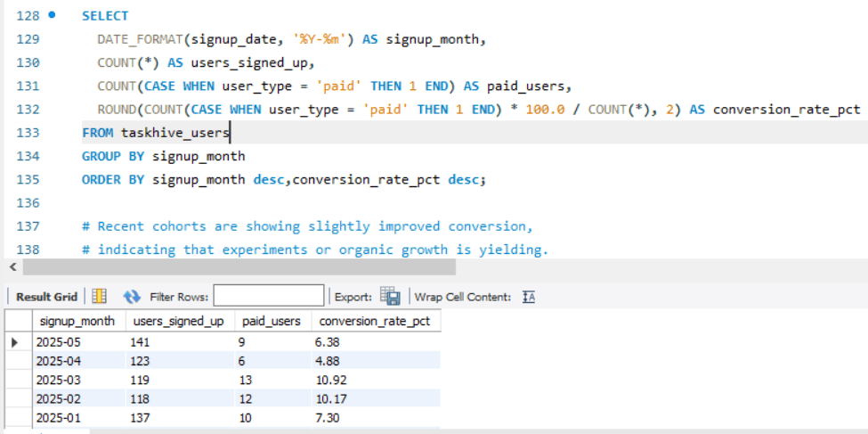Click paid_users value 12 in 2025-02 row
Viewport: 868px width, 434px height.
273,398
